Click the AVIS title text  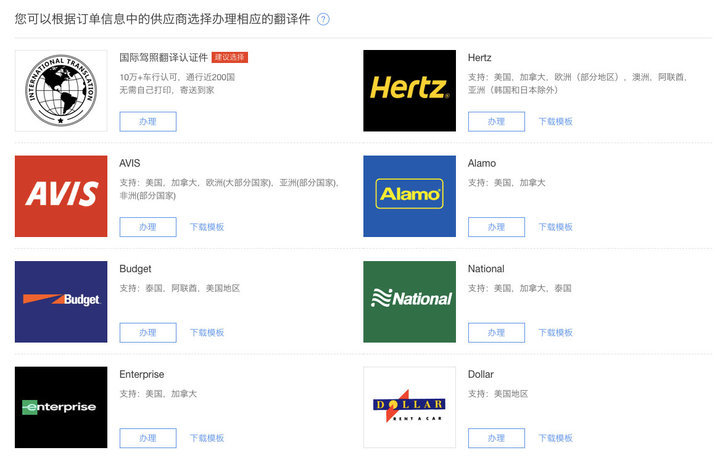coord(129,163)
